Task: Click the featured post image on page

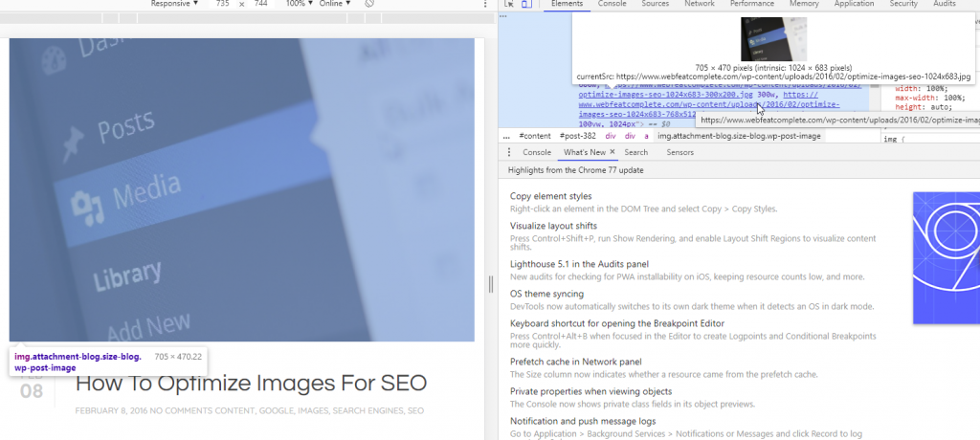Action: [242, 190]
